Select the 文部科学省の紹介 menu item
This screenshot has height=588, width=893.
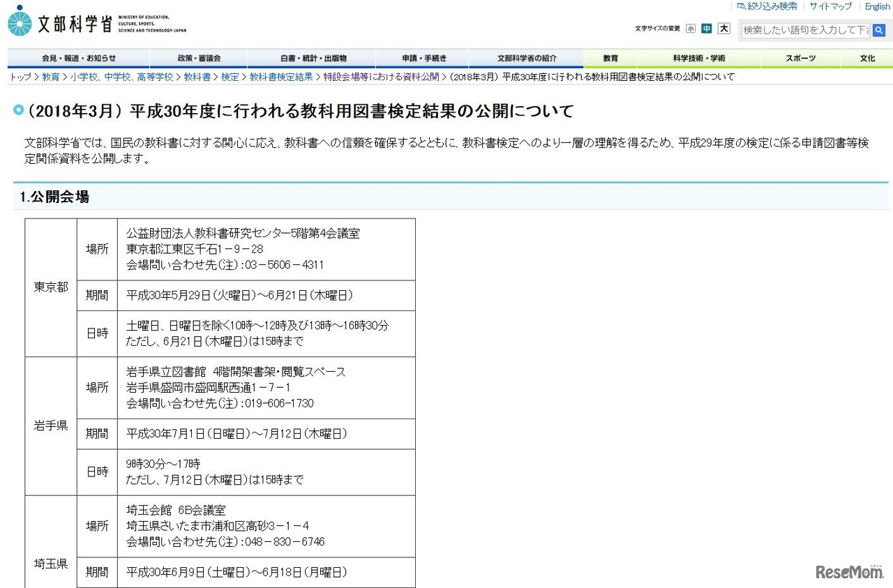(527, 59)
